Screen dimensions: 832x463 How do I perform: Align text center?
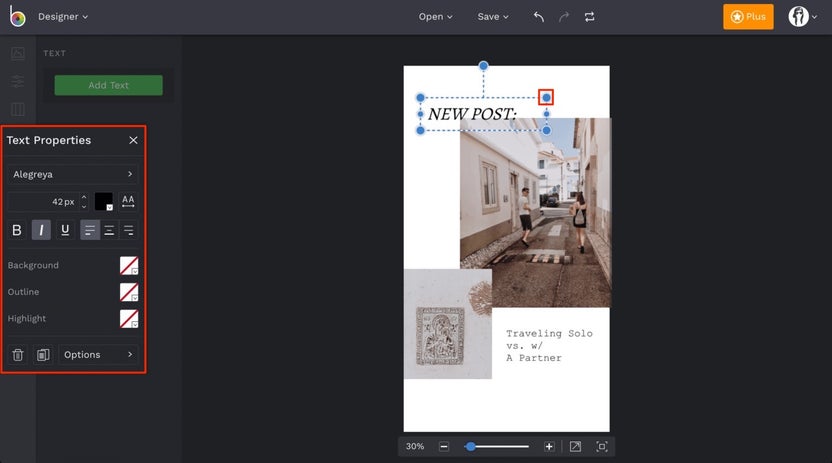[109, 230]
